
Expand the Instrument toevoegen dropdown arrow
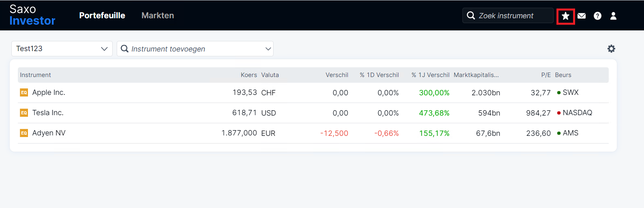click(268, 49)
